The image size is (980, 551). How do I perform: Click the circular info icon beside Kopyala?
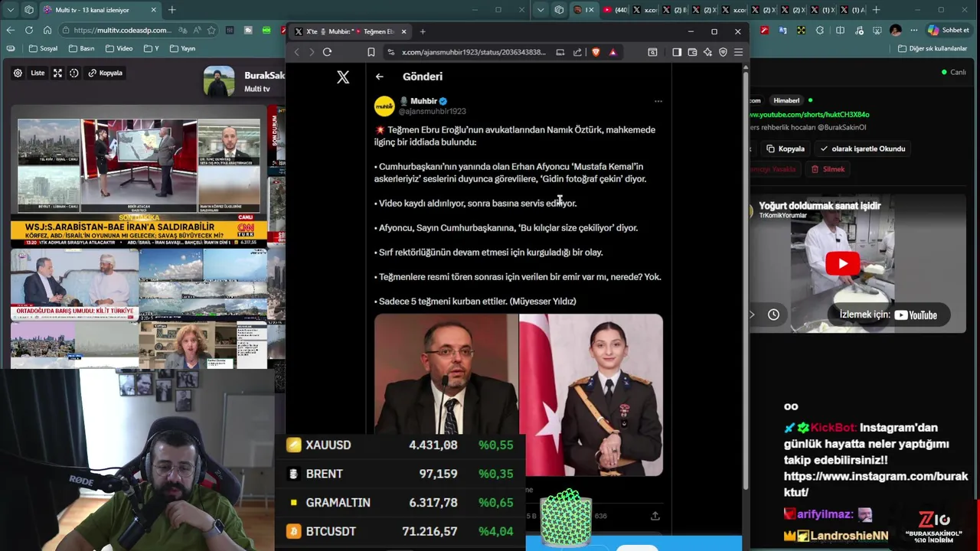coord(74,73)
